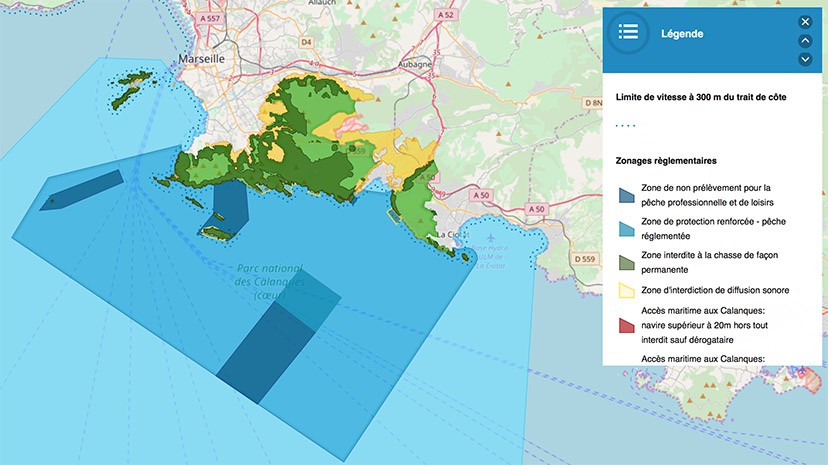Close the Légende panel

coord(805,22)
